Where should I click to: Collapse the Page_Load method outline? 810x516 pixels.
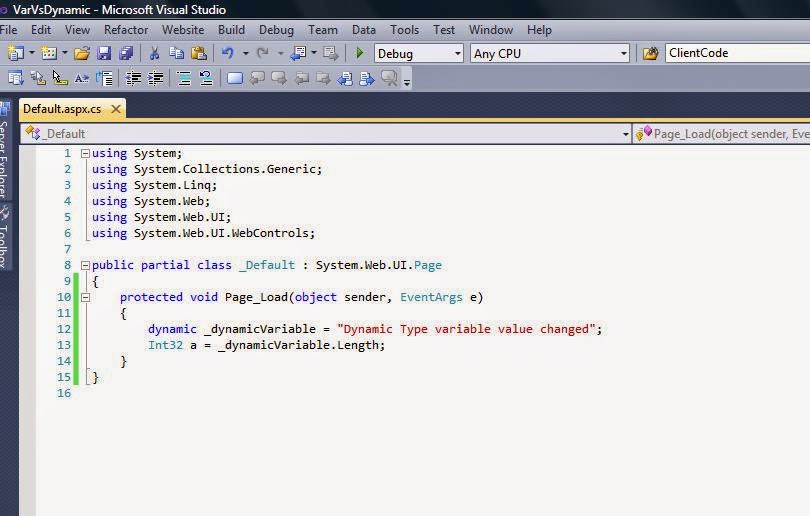pos(85,298)
